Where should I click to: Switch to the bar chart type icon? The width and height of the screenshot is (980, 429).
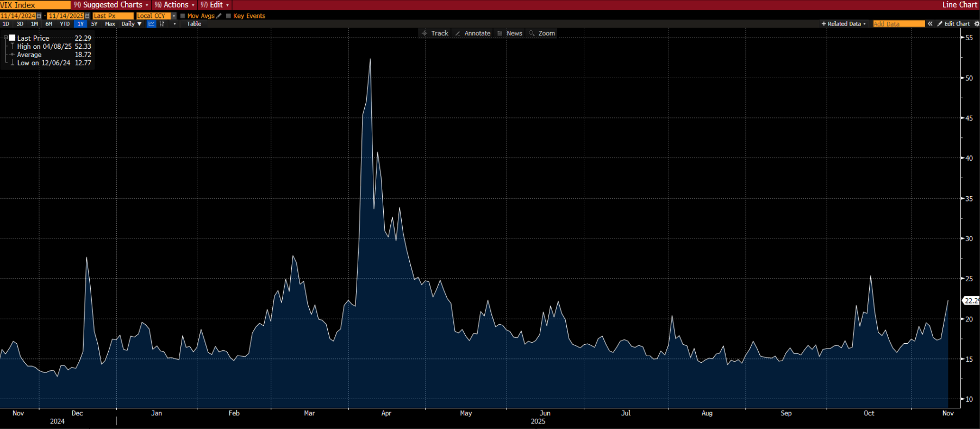tap(161, 24)
